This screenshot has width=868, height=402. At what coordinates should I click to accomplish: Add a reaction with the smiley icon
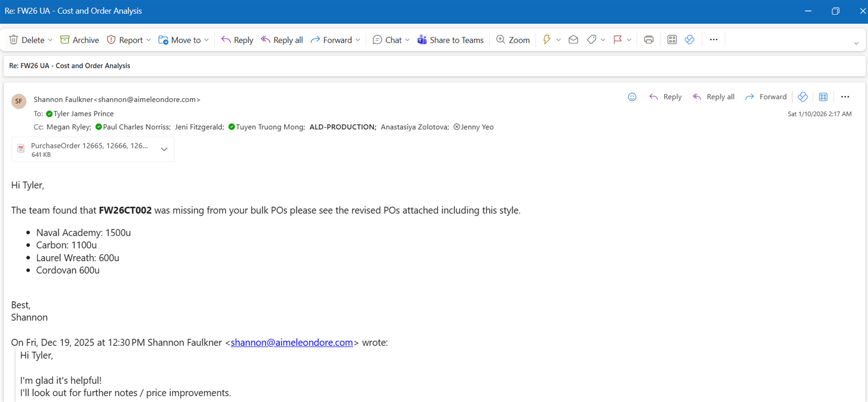pos(632,97)
